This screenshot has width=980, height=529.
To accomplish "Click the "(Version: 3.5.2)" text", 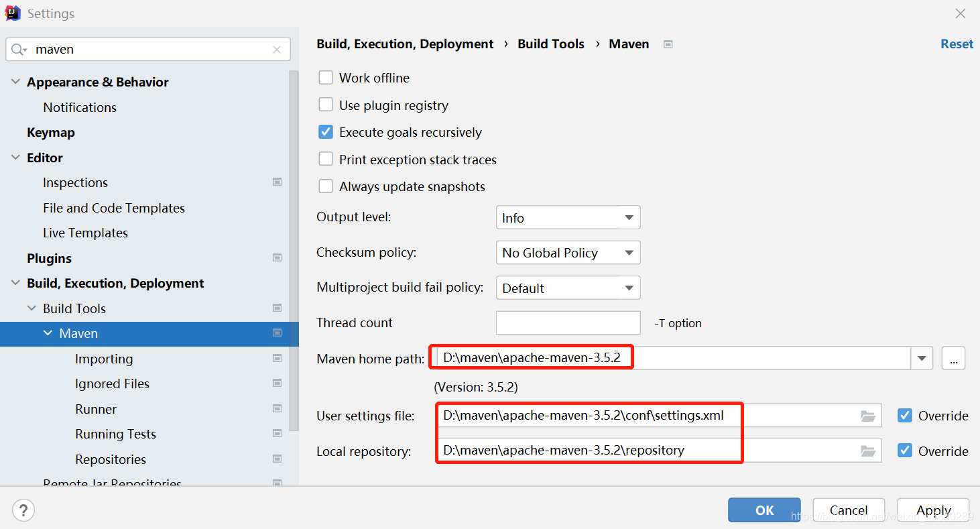I will coord(476,388).
